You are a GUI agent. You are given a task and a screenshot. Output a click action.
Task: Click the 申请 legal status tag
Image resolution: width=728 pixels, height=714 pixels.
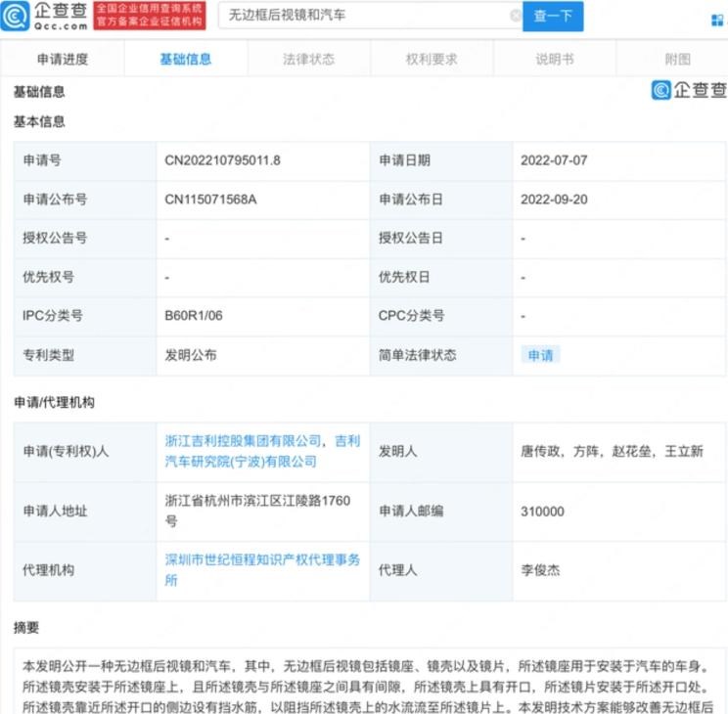tap(540, 355)
